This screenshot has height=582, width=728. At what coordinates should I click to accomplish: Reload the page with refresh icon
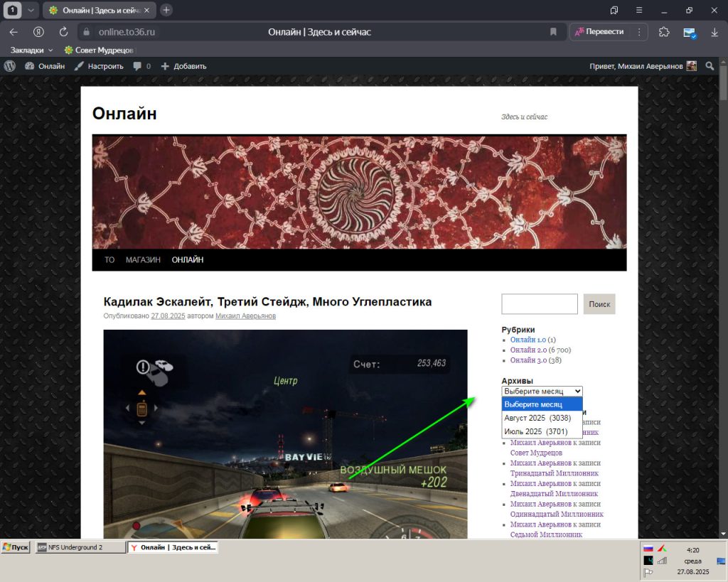coord(63,32)
